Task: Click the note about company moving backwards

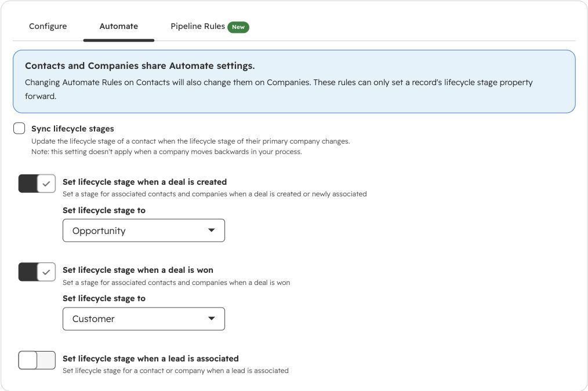Action: [x=166, y=152]
